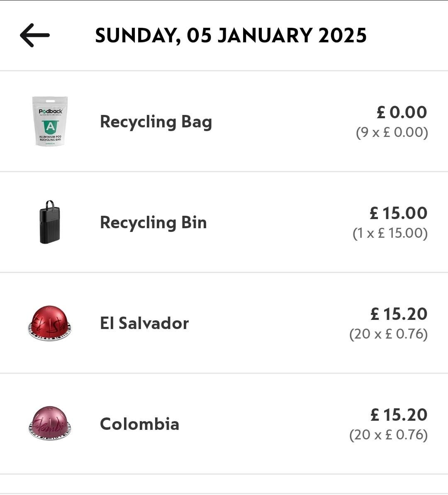Tap the £ 15.00 Recycling Bin total
The height and width of the screenshot is (495, 448).
[x=398, y=213]
